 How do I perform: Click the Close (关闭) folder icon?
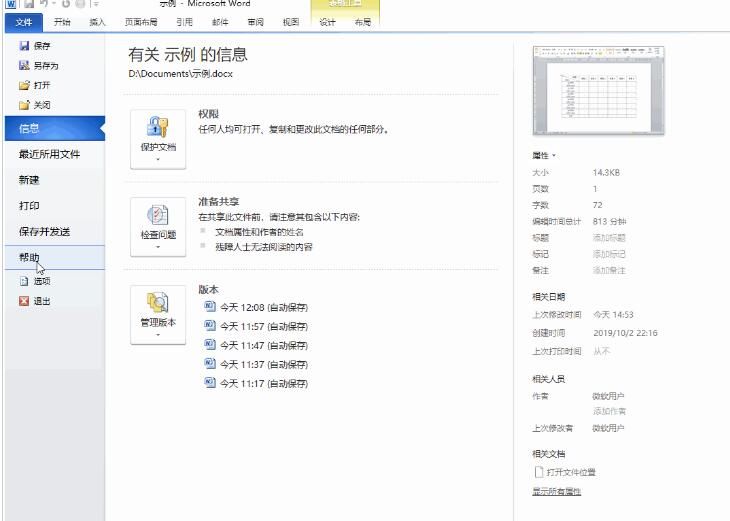point(24,105)
